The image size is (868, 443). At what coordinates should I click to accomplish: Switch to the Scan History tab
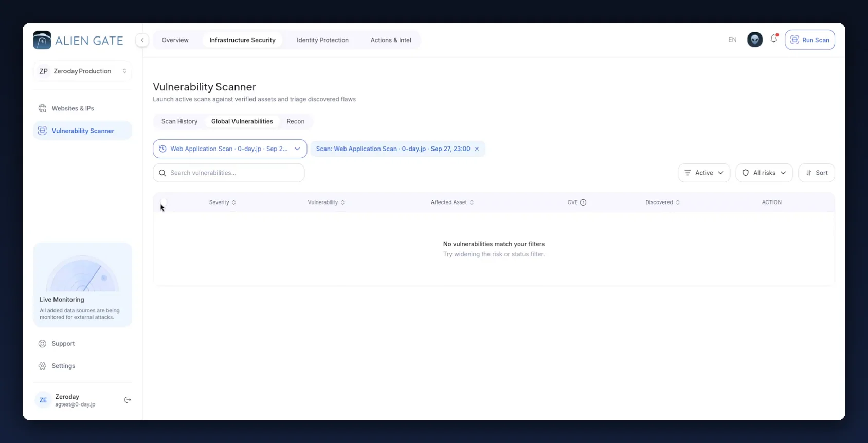(x=179, y=121)
